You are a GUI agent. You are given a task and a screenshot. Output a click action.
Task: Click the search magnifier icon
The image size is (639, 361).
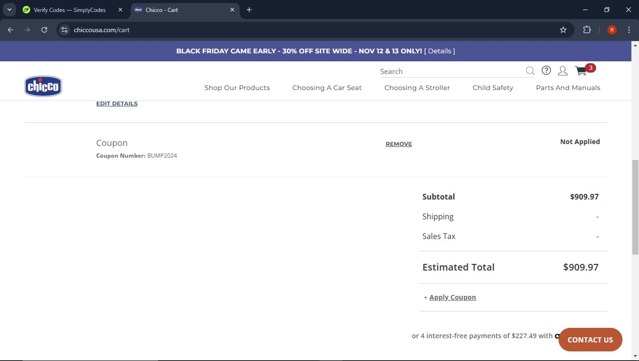530,71
